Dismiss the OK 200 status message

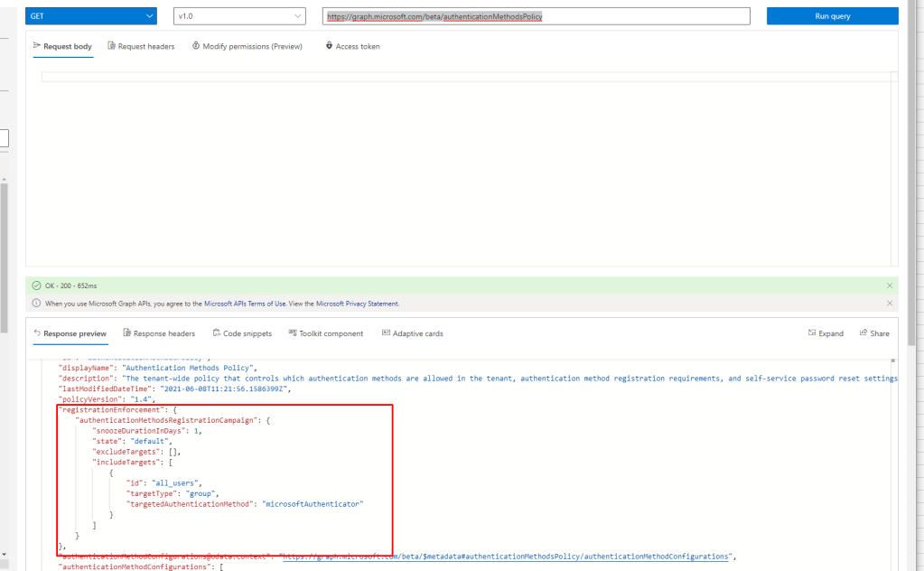pyautogui.click(x=889, y=285)
